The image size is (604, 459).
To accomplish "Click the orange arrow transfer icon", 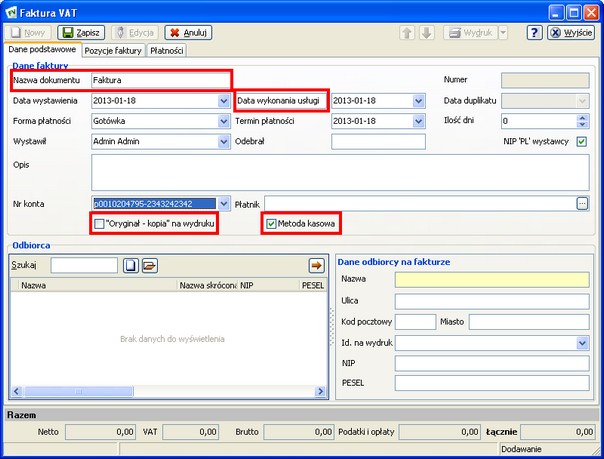I will pos(317,265).
